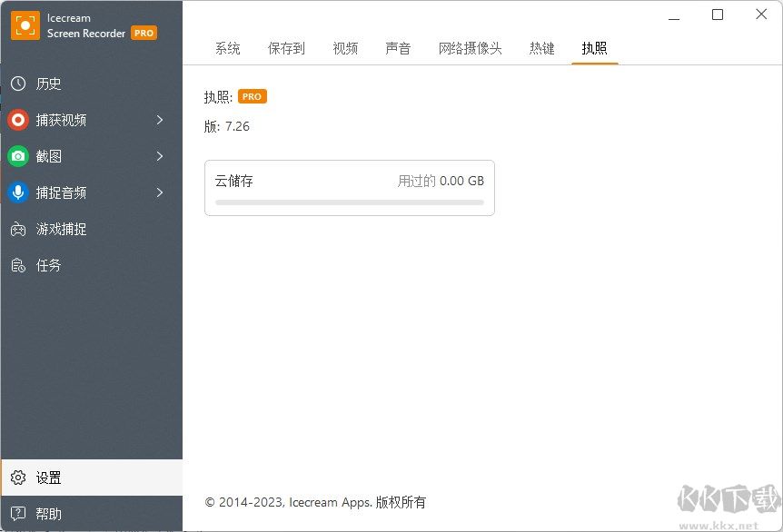Select 捕捉音频 menu item
Screen dimensions: 783x532
point(92,192)
